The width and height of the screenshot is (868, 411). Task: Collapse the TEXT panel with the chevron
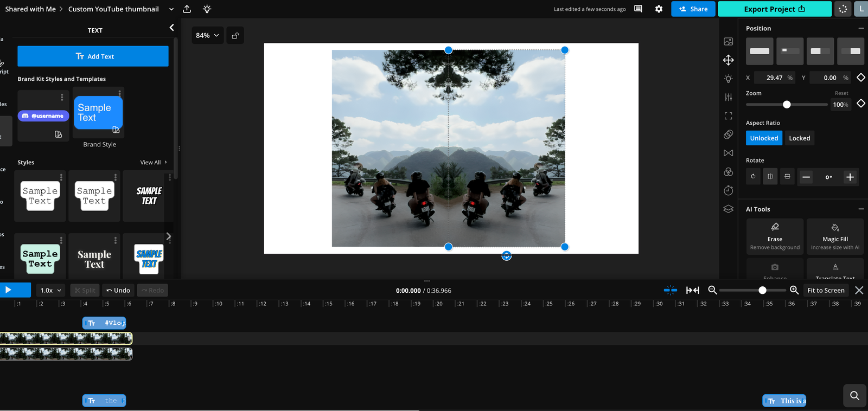(x=171, y=28)
